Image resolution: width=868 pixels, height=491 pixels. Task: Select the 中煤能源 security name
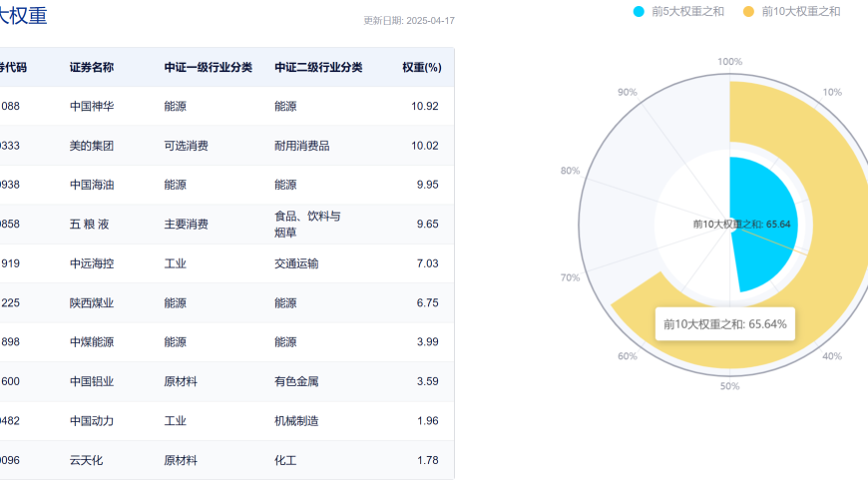(x=92, y=342)
